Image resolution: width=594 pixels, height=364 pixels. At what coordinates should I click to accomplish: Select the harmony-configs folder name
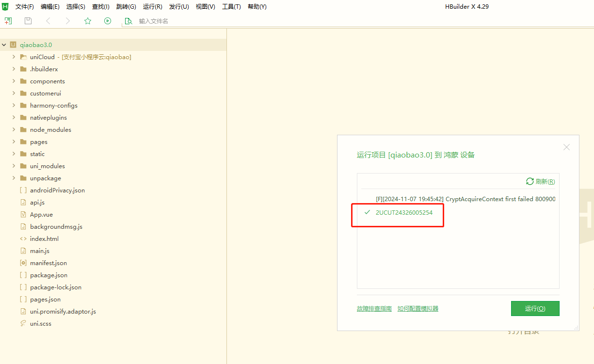pos(54,105)
